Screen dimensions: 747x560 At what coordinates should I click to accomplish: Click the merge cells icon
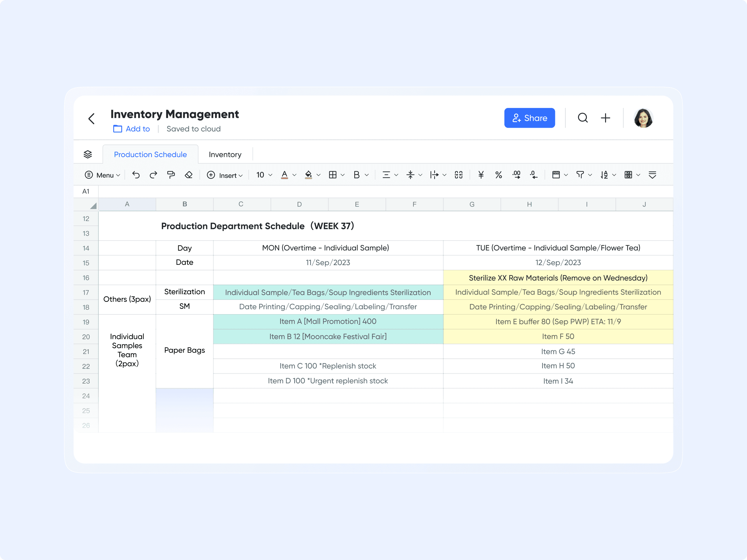pyautogui.click(x=459, y=175)
